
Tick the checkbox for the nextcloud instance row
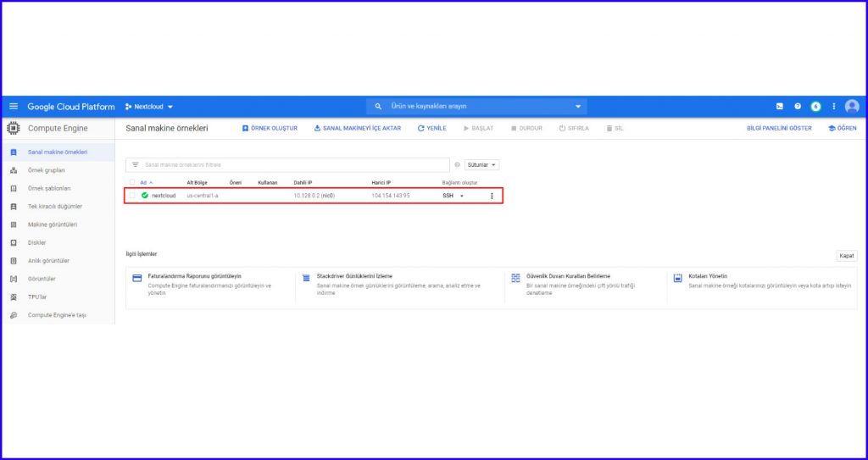[x=132, y=196]
